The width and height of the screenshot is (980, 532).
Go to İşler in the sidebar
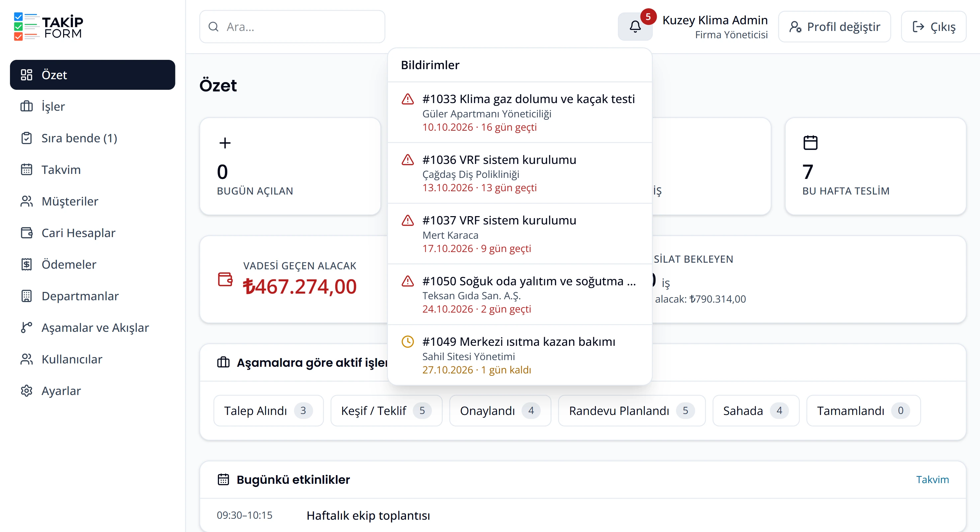coord(92,106)
